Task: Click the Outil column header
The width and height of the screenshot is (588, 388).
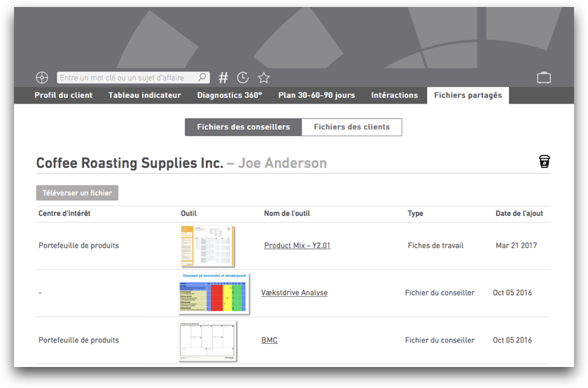Action: click(x=188, y=214)
